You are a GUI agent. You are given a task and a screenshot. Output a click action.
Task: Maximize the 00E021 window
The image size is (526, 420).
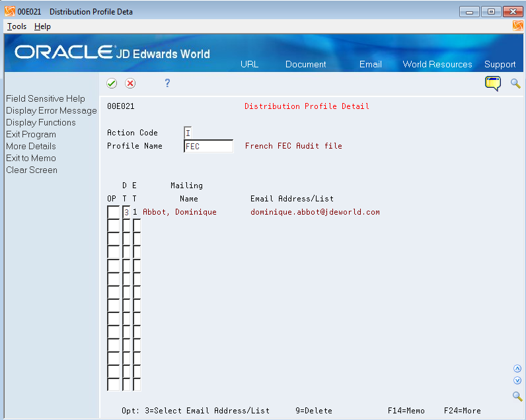491,12
